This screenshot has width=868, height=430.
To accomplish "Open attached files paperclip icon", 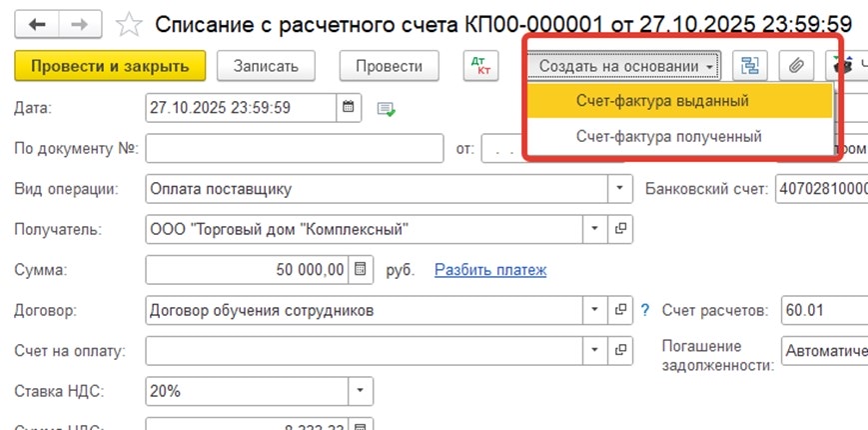I will point(796,66).
